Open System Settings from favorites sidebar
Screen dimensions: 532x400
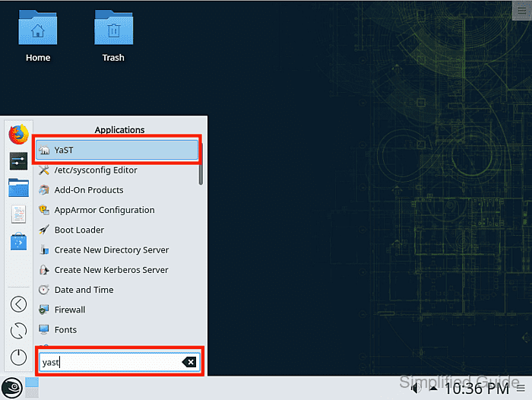[19, 161]
